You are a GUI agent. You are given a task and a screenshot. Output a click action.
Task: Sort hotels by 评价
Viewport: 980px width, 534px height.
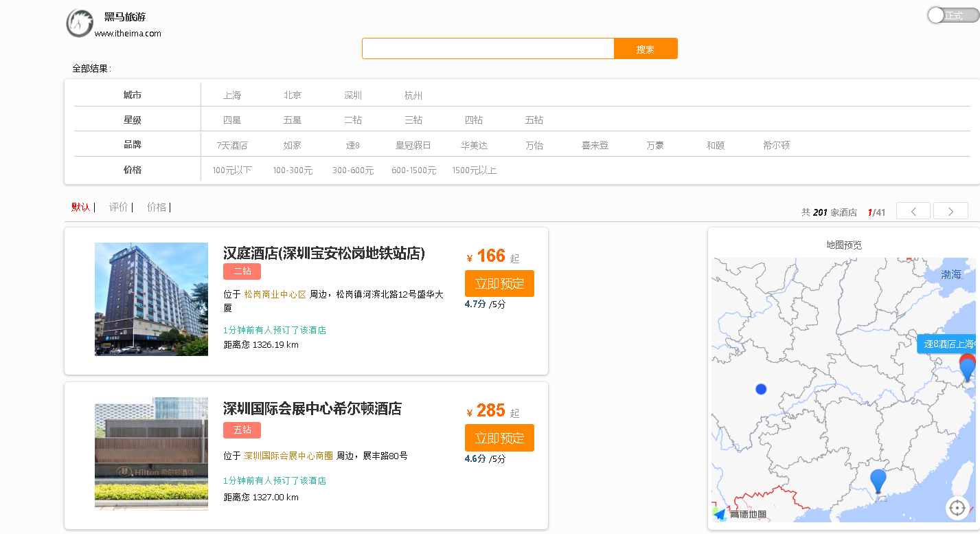(x=118, y=207)
